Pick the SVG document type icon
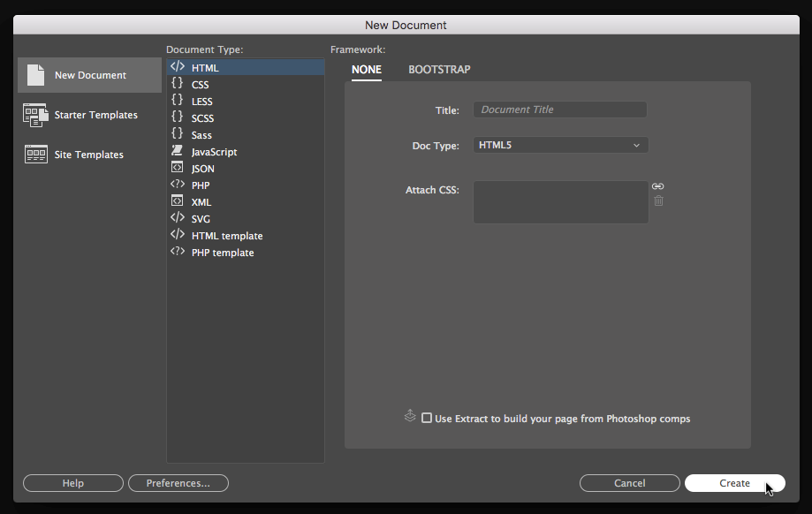 pyautogui.click(x=177, y=219)
